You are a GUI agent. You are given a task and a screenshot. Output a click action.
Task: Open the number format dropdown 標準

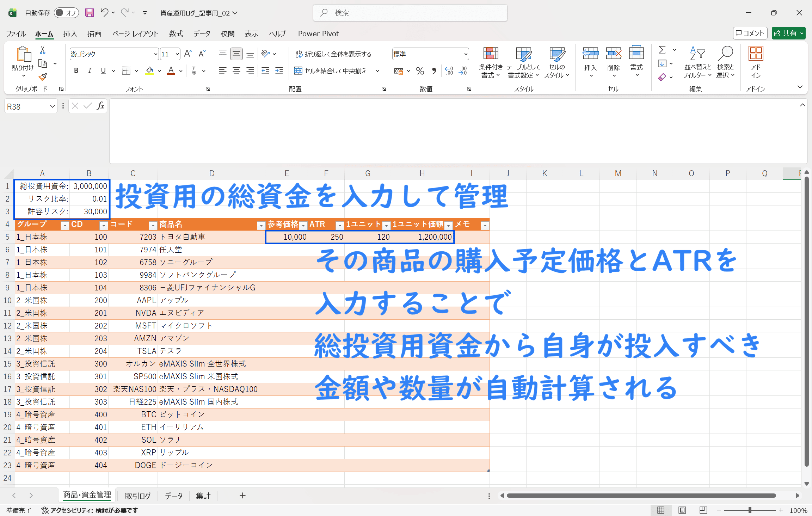coord(466,54)
